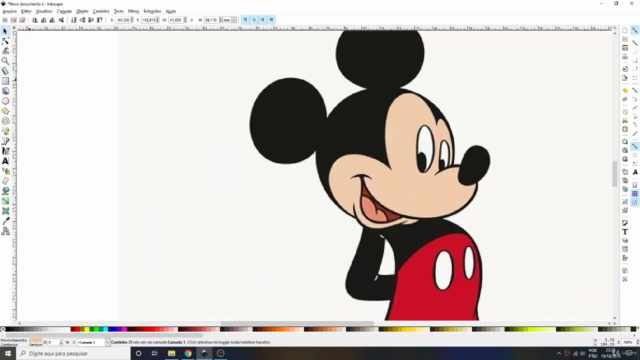Toggle first affect stroke-width scaling button
This screenshot has width=640, height=360.
tap(245, 20)
